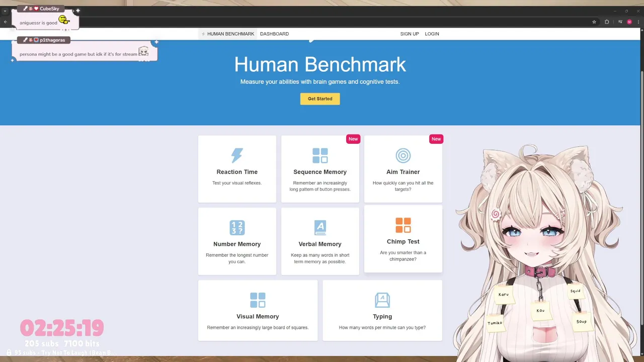The width and height of the screenshot is (644, 362).
Task: Go back with the browser back arrow
Action: tap(6, 22)
